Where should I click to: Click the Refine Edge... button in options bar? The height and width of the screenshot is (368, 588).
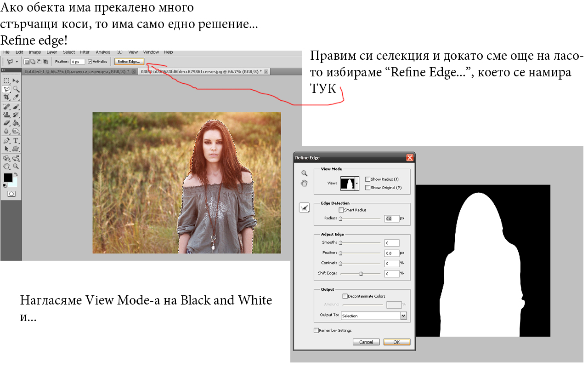click(130, 61)
